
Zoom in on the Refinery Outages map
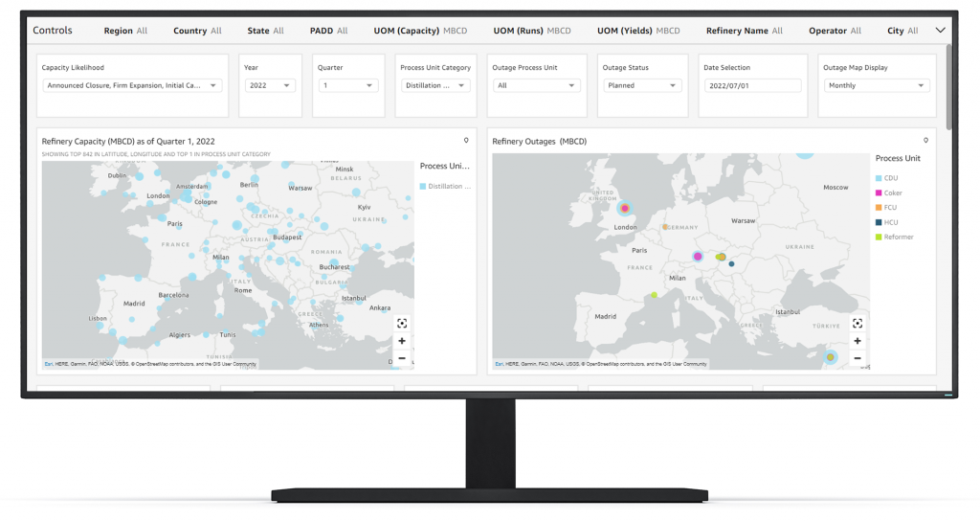tap(857, 341)
